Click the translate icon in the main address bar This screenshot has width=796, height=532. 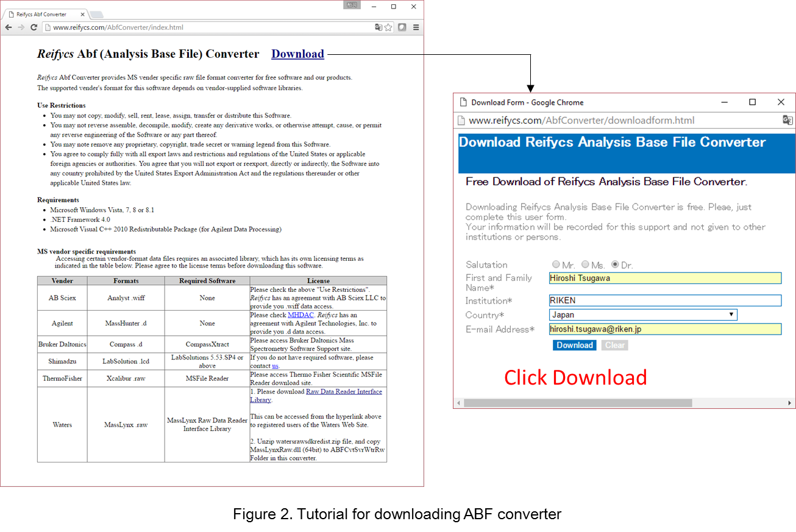378,27
